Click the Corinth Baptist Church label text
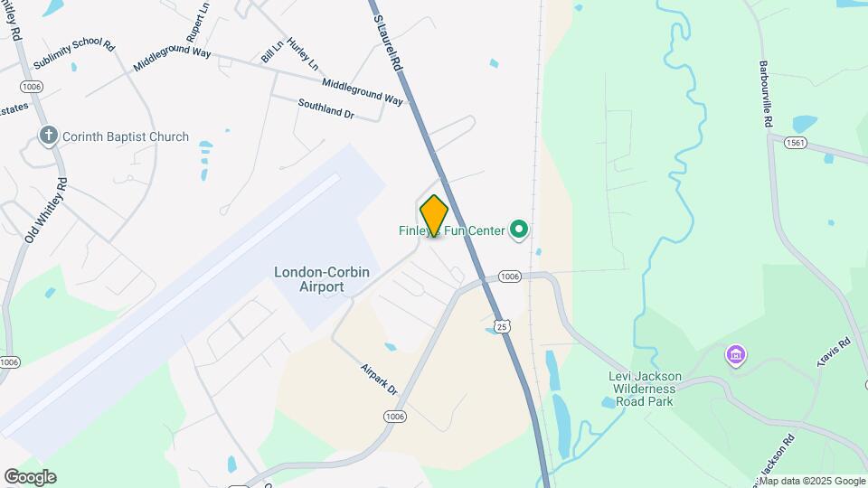868x488 pixels. point(126,136)
